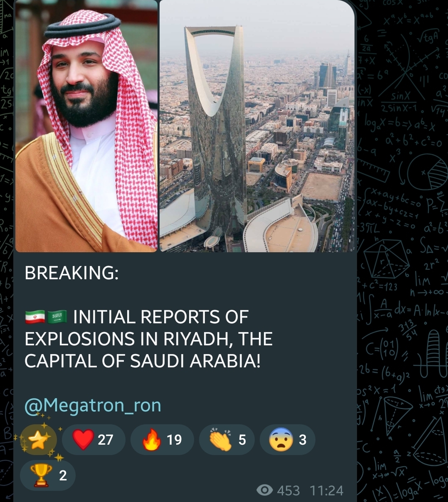Select the BREAKING: heading text

pos(71,273)
